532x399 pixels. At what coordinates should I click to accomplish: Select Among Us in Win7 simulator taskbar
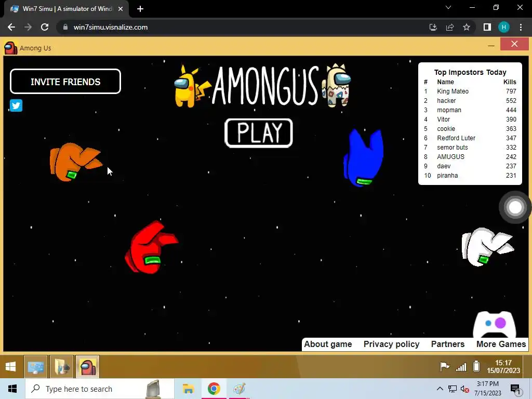click(x=87, y=367)
